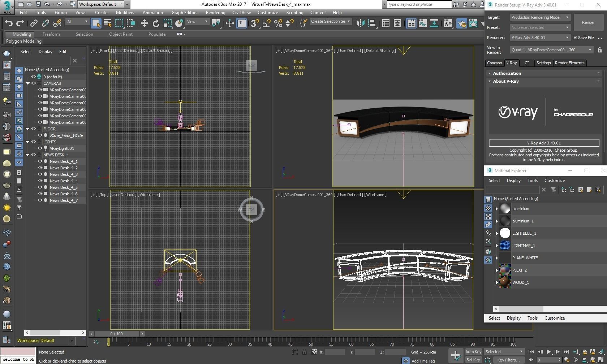The image size is (607, 364).
Task: Choose the Select and Rotate tool
Action: pyautogui.click(x=156, y=23)
